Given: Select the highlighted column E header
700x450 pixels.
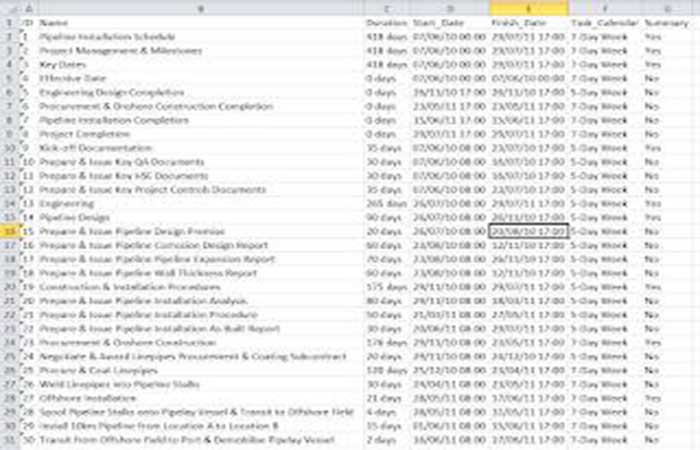Looking at the screenshot, I should [x=529, y=8].
